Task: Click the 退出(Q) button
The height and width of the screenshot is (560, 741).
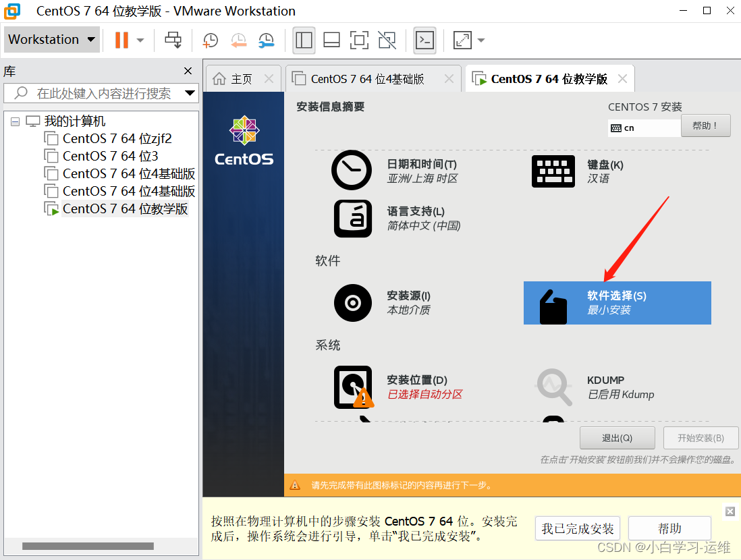Action: click(x=617, y=438)
